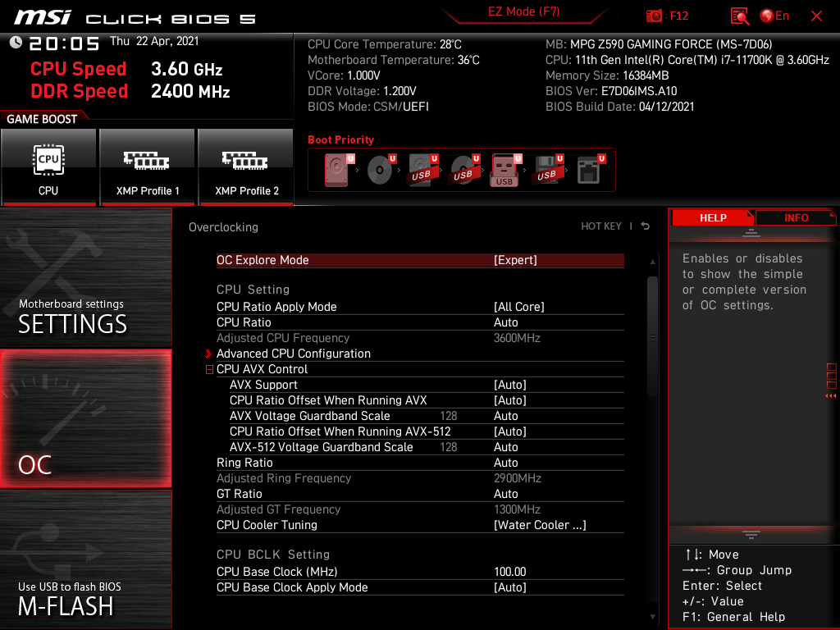Toggle the CPU Game Boost button

pyautogui.click(x=48, y=167)
